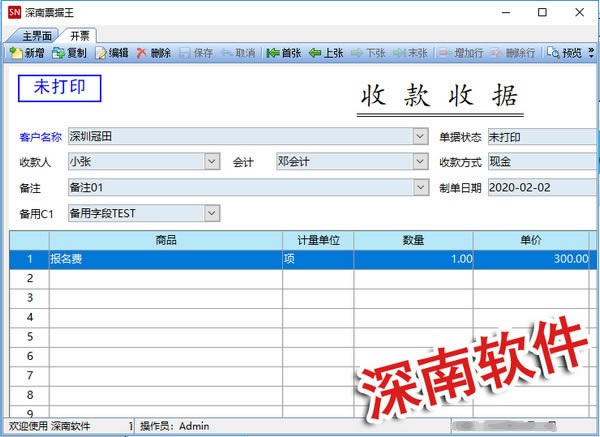Click the 客户名称 blue label link
The image size is (600, 437).
[x=41, y=137]
